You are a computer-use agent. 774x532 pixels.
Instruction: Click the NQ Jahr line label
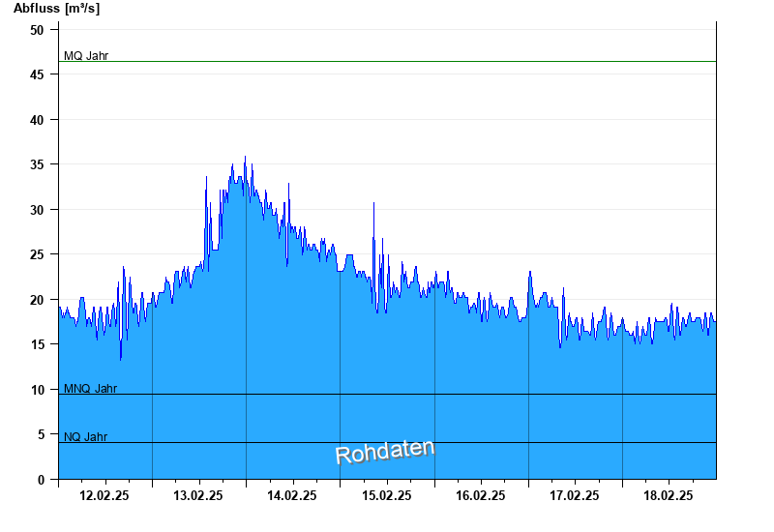[x=85, y=437]
